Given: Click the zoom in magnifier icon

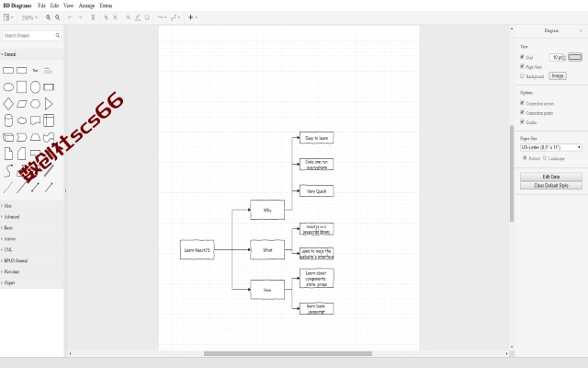Looking at the screenshot, I should pos(48,17).
